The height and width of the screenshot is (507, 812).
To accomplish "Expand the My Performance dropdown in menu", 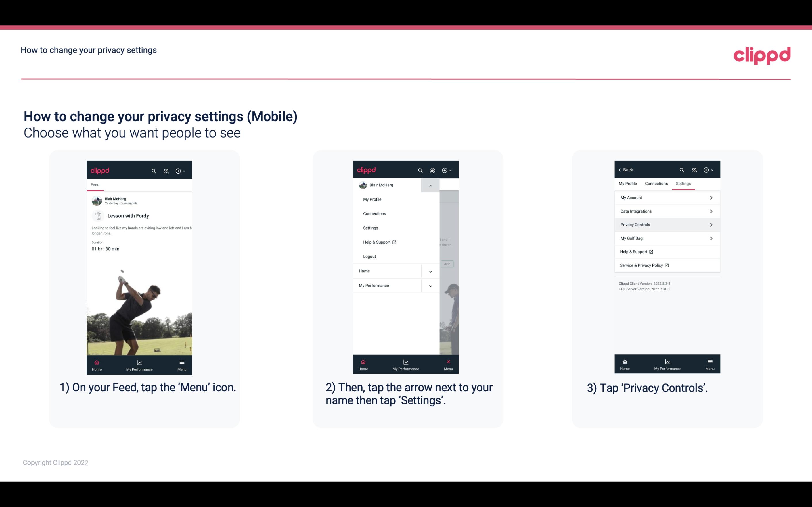I will 430,286.
